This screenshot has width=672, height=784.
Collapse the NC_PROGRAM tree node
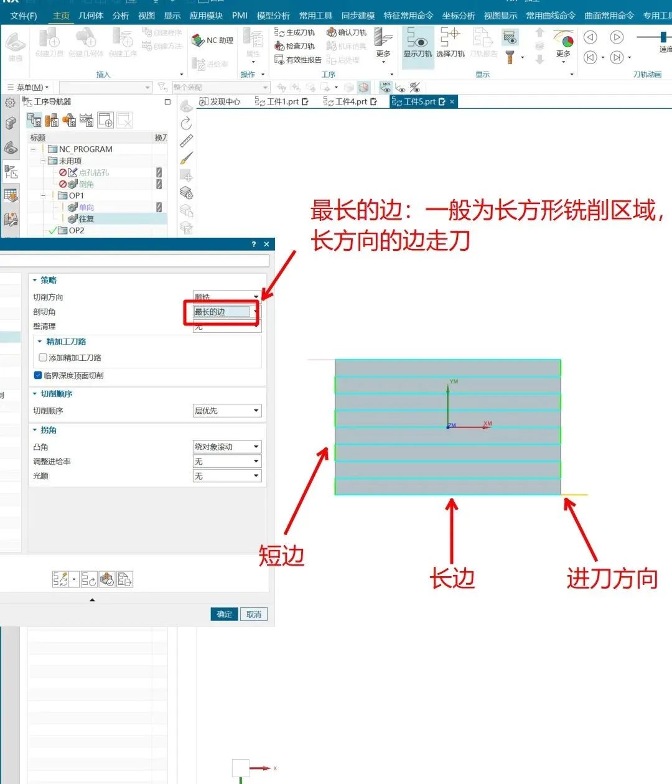34,149
